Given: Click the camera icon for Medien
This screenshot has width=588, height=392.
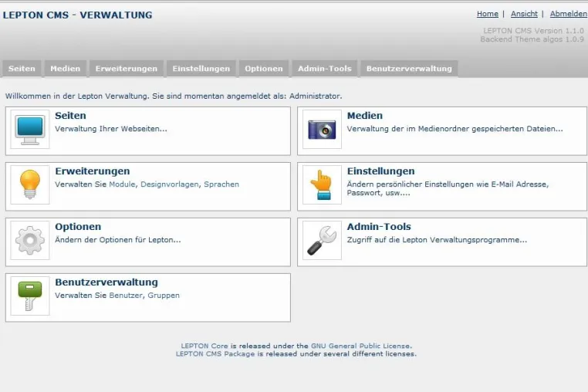Looking at the screenshot, I should pyautogui.click(x=322, y=130).
